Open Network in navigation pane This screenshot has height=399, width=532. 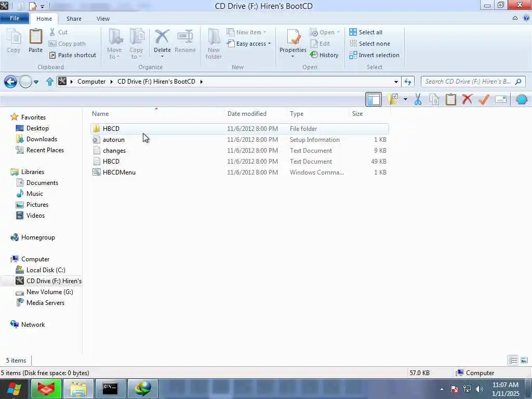click(33, 324)
